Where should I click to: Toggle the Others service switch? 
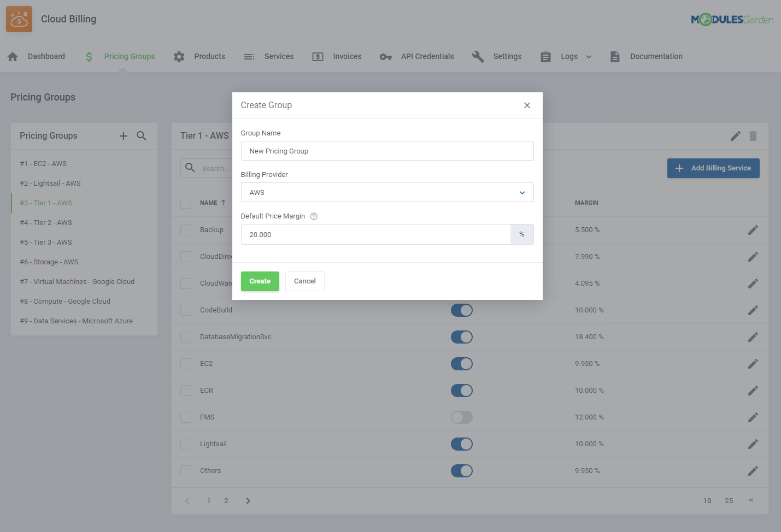[x=462, y=471]
